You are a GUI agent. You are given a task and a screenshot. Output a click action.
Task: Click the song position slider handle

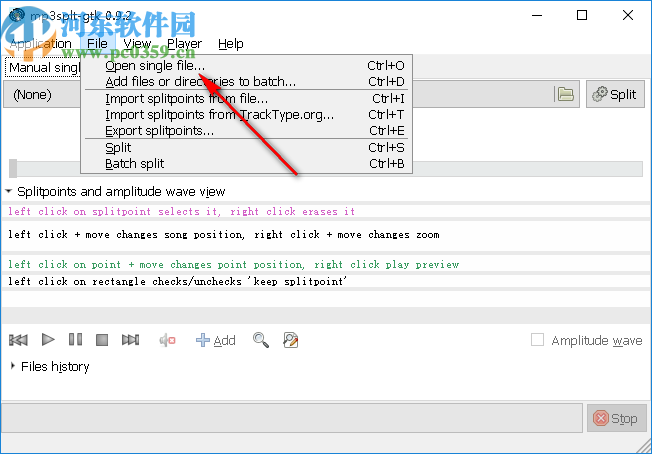click(13, 168)
